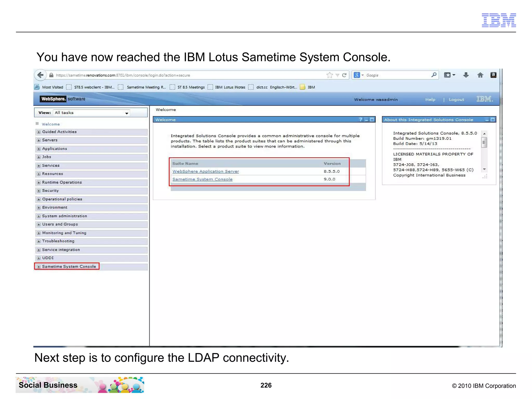The height and width of the screenshot is (399, 532).
Task: Click the help question mark on Welcome portlet
Action: 361,119
